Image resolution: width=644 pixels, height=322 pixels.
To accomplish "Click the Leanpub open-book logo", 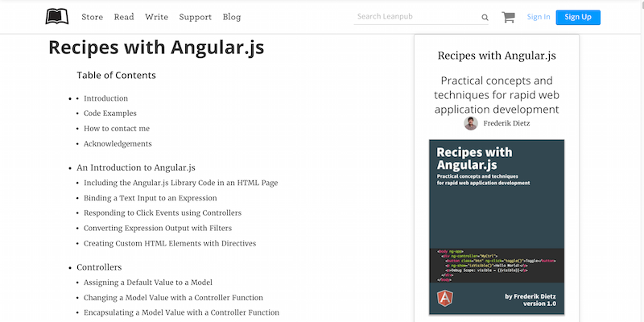I will pos(57,17).
